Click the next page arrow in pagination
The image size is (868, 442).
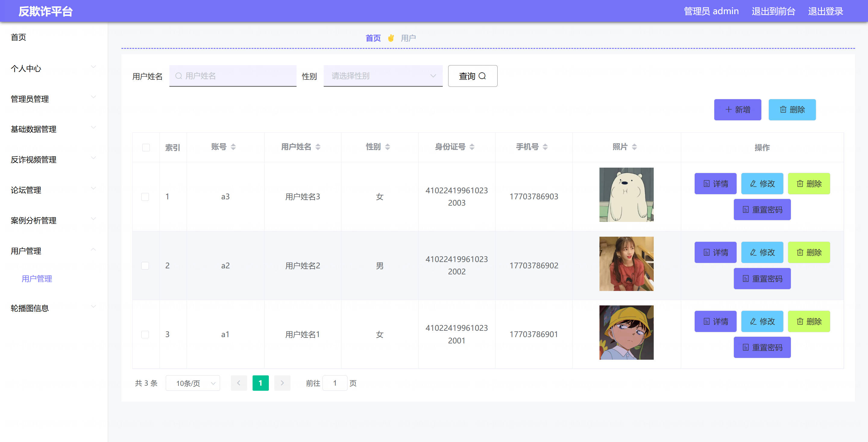(x=282, y=383)
